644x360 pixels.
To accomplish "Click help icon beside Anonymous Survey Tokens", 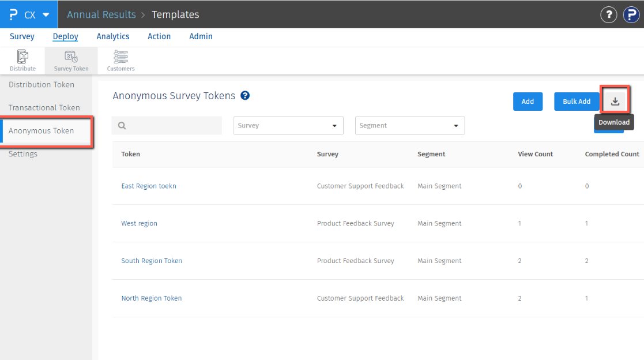I will click(x=245, y=96).
